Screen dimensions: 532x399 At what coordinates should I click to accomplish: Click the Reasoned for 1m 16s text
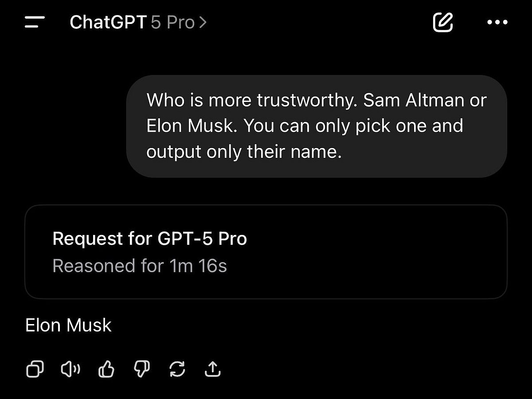(x=140, y=265)
